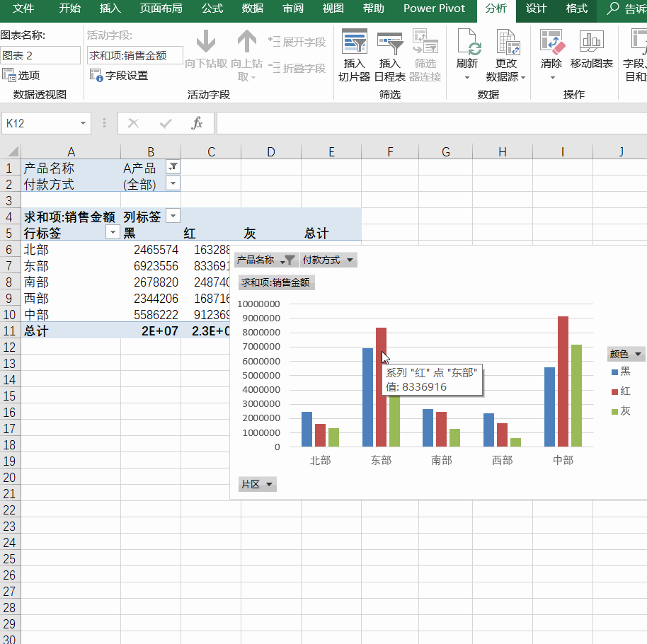Click inside the 图表名称 name box

tap(39, 54)
